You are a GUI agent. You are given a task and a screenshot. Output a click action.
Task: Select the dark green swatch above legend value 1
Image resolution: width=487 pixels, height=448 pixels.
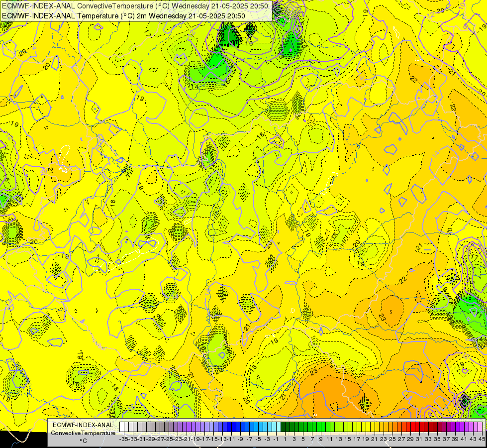283,427
